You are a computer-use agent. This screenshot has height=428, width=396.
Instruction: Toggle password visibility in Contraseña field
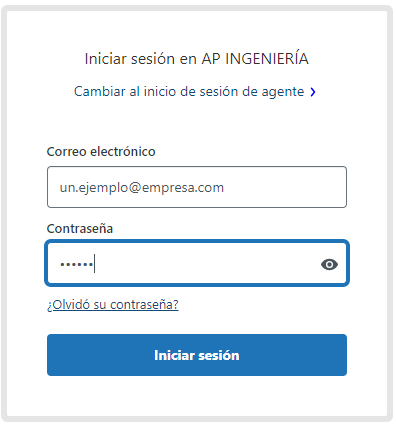pyautogui.click(x=329, y=264)
